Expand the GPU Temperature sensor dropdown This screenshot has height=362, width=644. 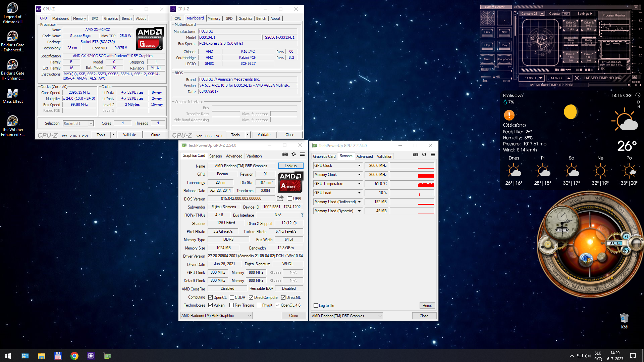(x=359, y=184)
